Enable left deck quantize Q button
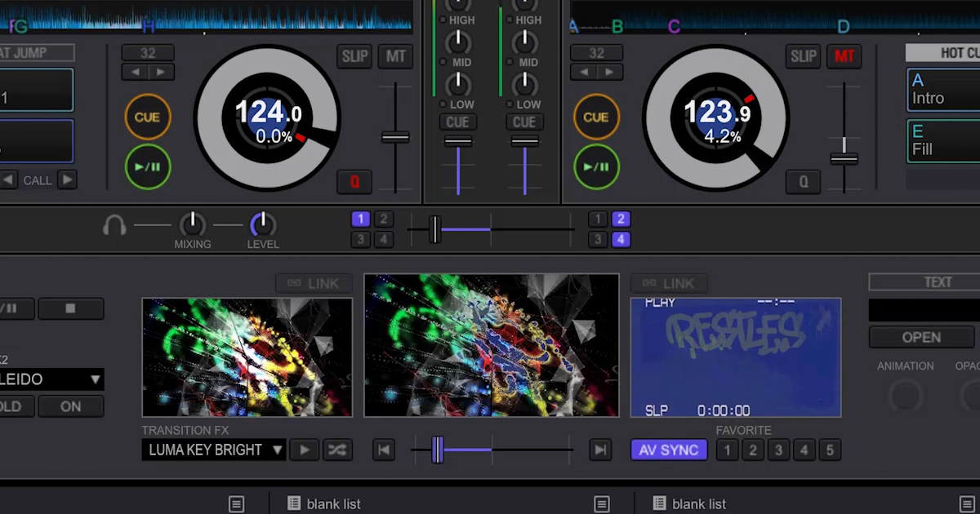This screenshot has width=980, height=514. click(354, 182)
